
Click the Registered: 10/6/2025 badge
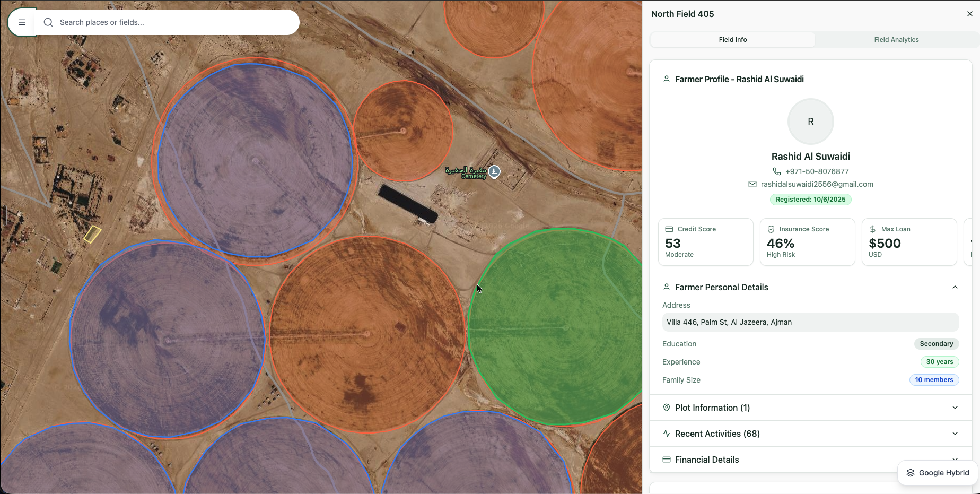[810, 200]
